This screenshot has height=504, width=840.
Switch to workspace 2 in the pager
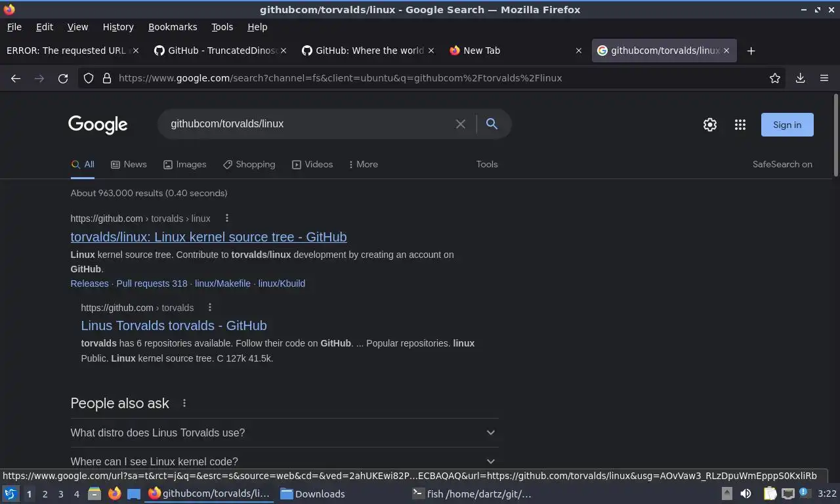(45, 494)
